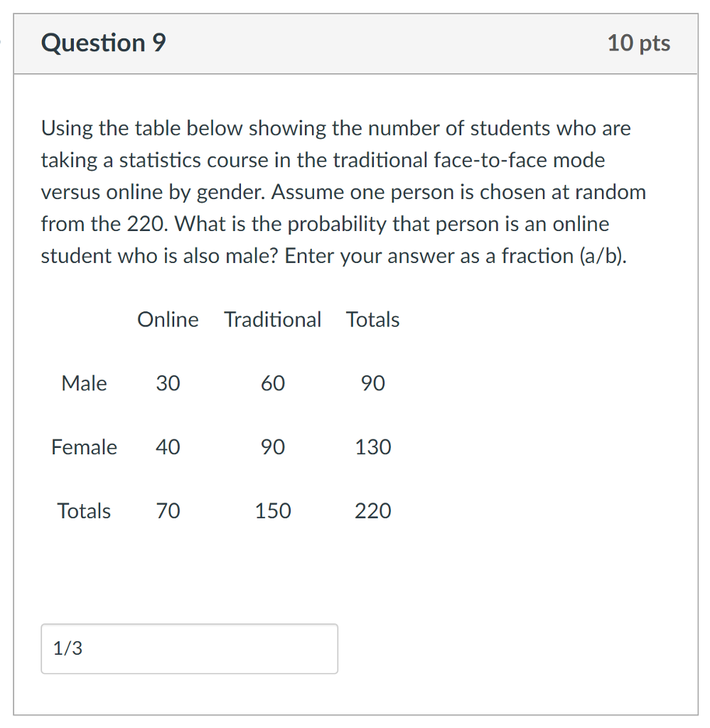
Task: Click the Male row label
Action: [85, 383]
